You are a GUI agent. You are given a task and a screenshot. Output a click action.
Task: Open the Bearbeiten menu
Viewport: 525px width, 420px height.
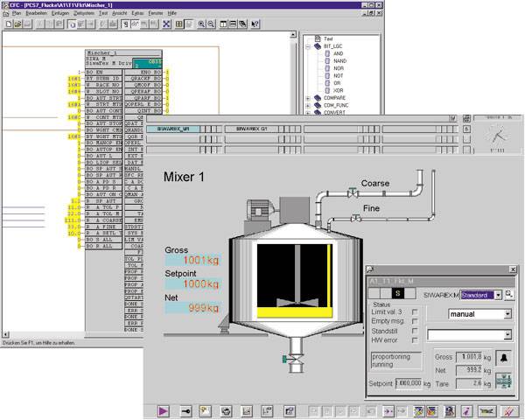(x=36, y=14)
